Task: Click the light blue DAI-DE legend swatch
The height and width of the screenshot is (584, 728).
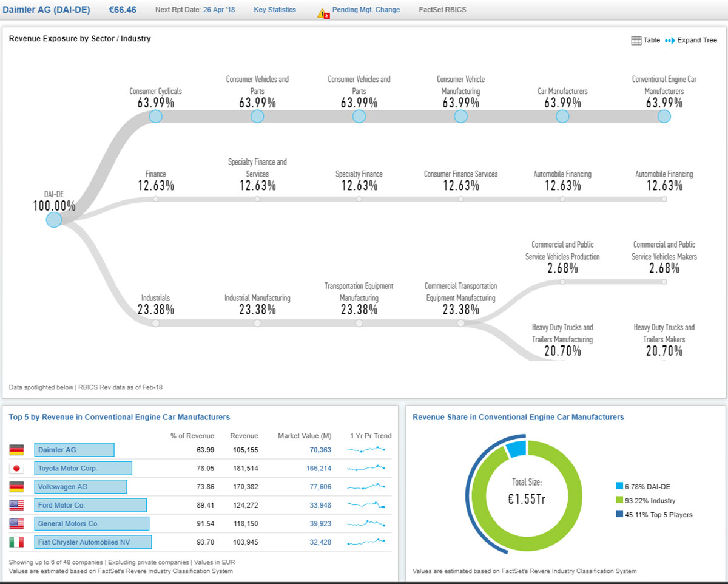Action: (619, 487)
